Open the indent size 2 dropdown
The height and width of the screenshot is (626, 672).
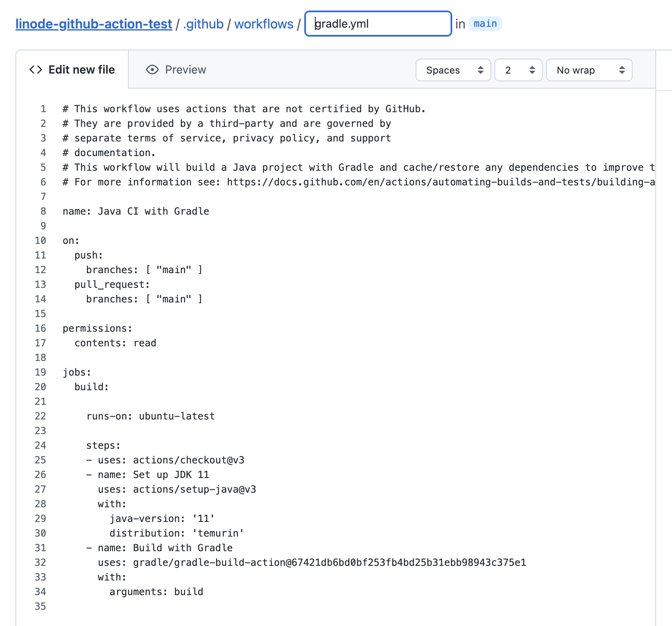(518, 70)
